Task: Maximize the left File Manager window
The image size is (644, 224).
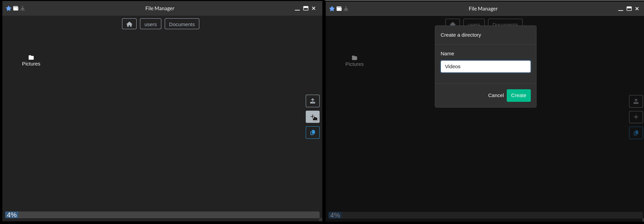Action: pyautogui.click(x=305, y=8)
